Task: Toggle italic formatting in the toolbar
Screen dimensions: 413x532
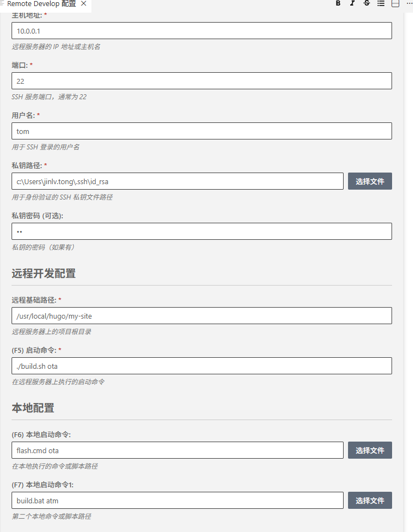Action: 352,4
